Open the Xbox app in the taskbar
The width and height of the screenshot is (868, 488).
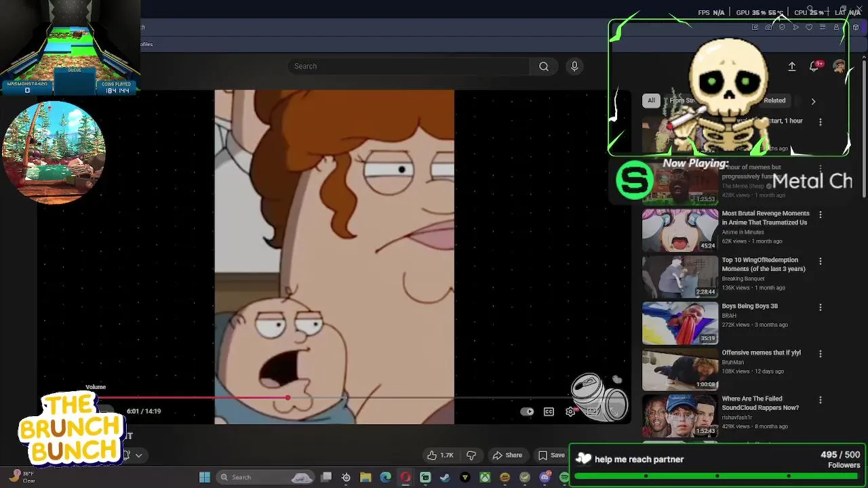point(485,477)
